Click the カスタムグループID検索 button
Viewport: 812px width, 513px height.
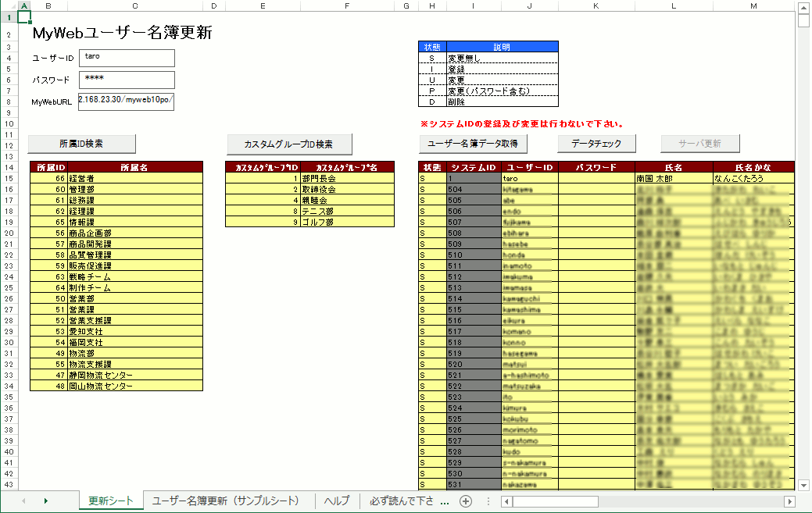[289, 144]
